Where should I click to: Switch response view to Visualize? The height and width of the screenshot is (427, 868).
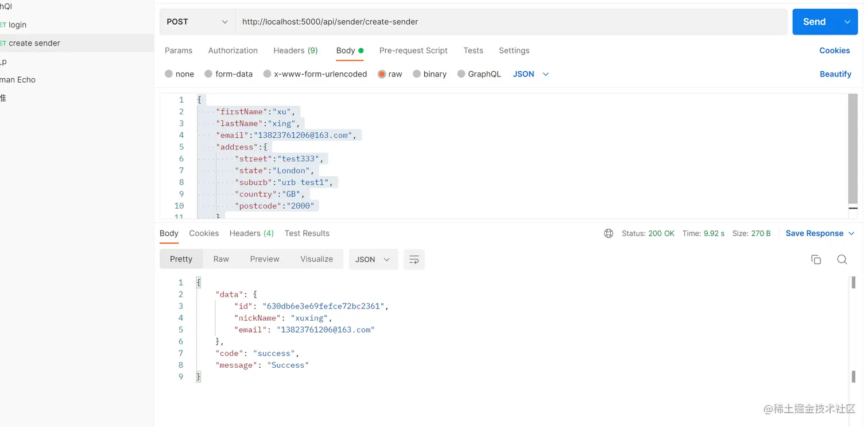316,259
